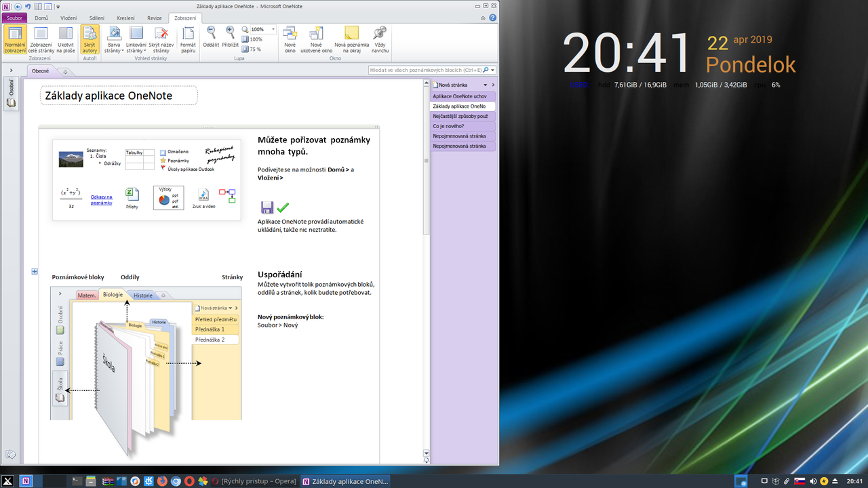This screenshot has height=488, width=868.
Task: Open page Co je nového?
Action: (x=463, y=126)
